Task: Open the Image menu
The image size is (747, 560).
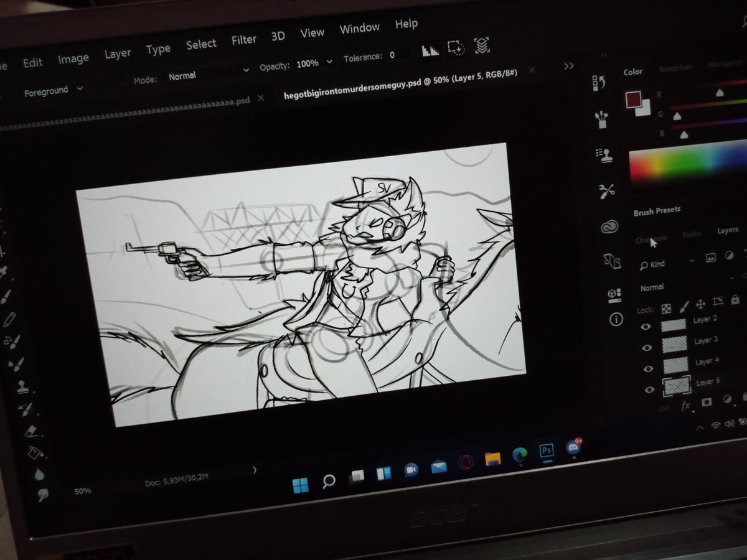Action: [73, 58]
